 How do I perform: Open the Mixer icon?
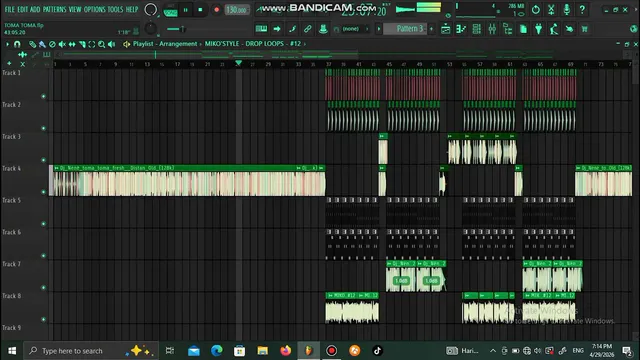click(x=492, y=29)
